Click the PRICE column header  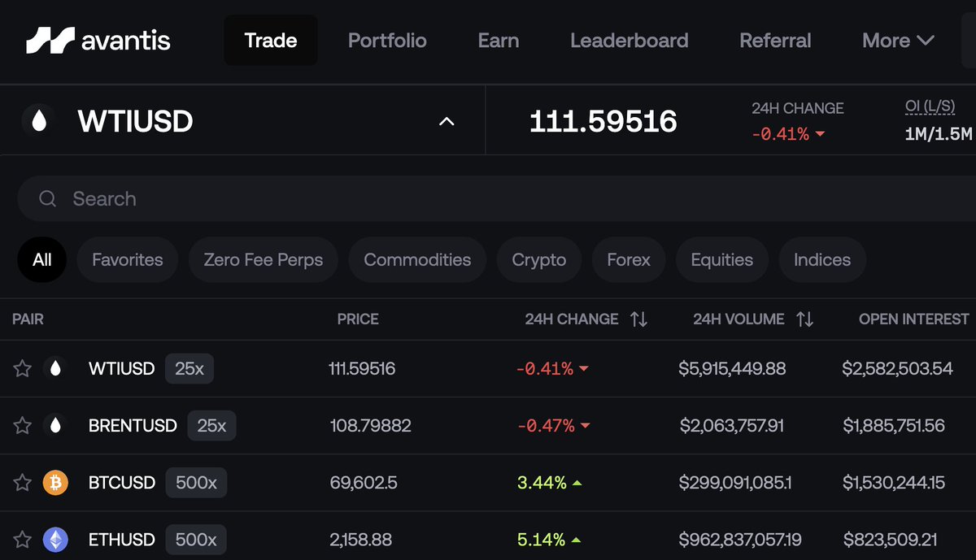[x=358, y=319]
